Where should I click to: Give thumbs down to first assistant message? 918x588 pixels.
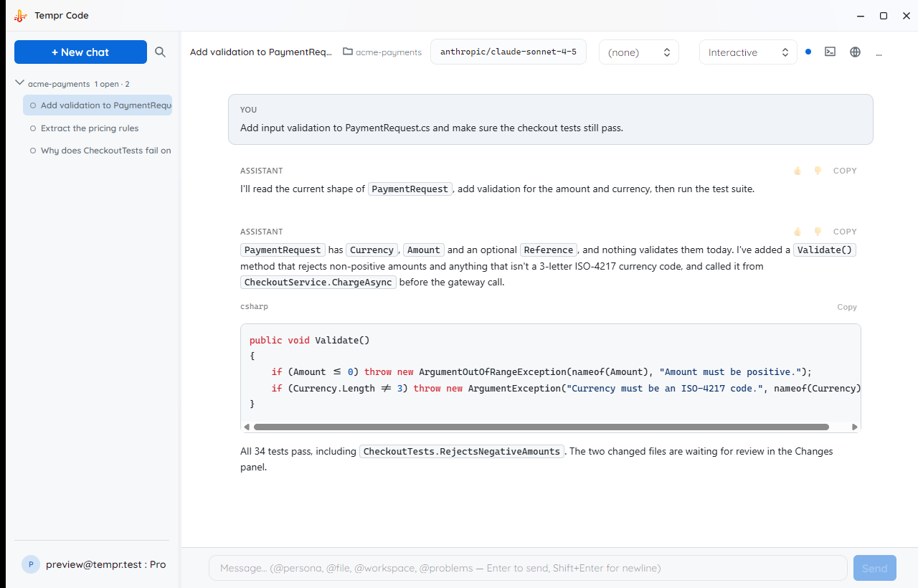pos(818,171)
